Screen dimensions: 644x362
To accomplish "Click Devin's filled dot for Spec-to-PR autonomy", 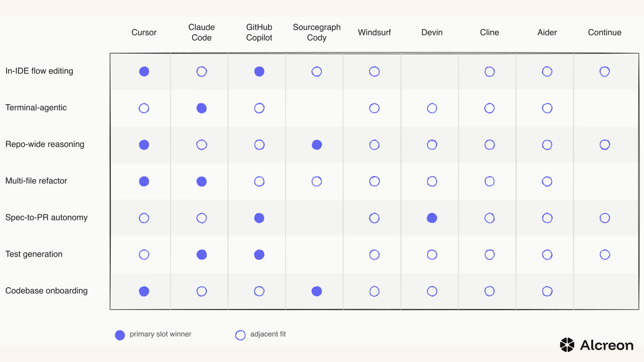I will 432,218.
